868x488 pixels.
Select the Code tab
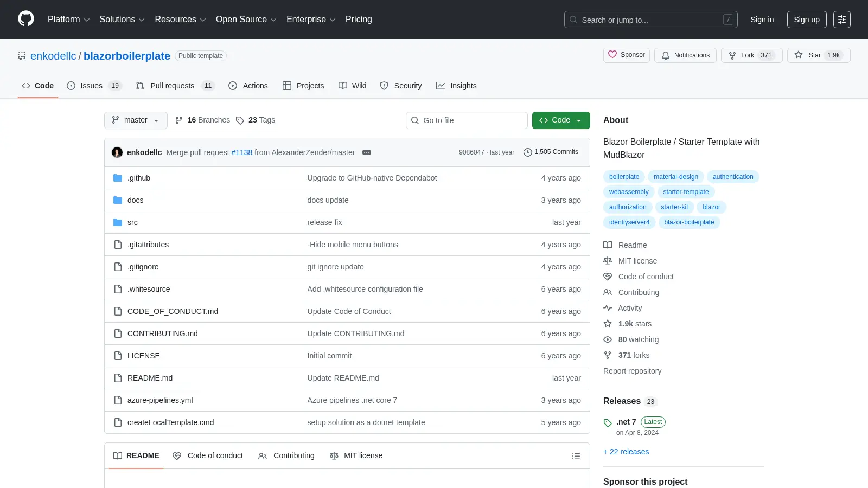click(x=37, y=86)
